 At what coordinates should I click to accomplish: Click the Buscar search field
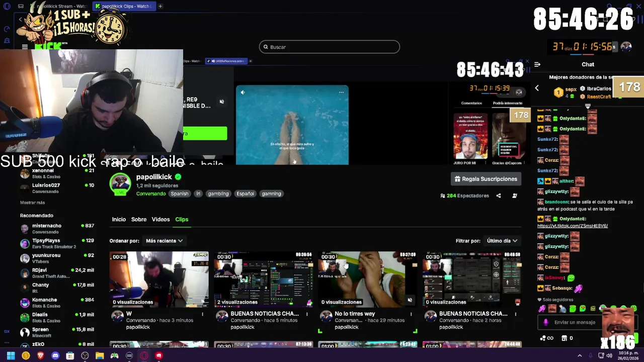pyautogui.click(x=330, y=47)
